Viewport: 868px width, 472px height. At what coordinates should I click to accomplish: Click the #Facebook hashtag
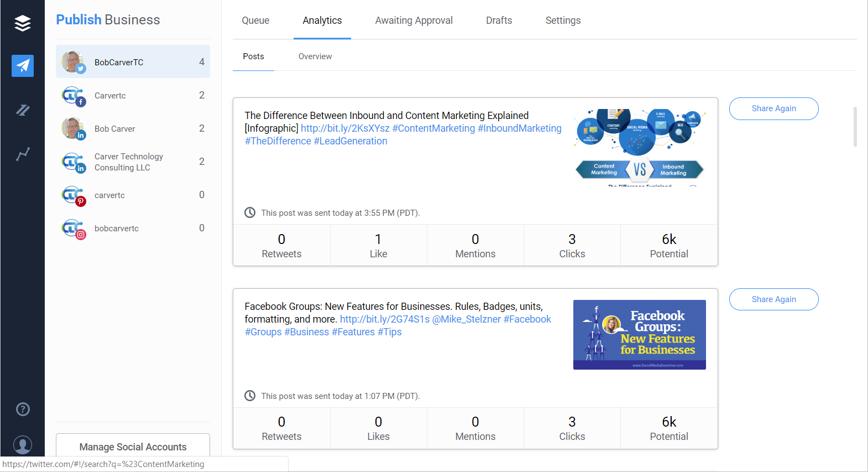[x=527, y=319]
